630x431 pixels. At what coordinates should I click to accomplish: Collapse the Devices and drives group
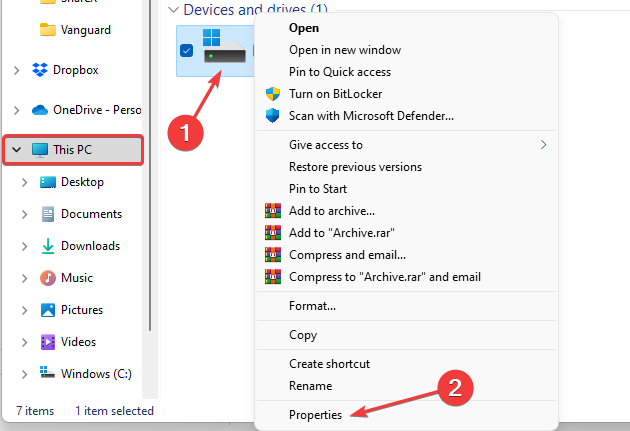tap(175, 9)
